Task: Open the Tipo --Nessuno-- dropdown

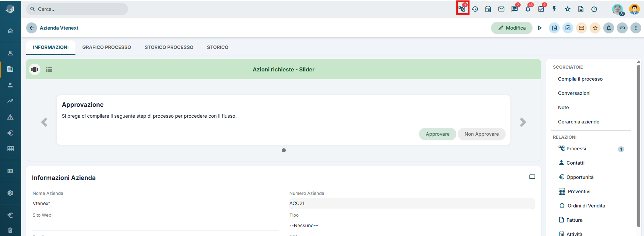Action: coord(412,225)
